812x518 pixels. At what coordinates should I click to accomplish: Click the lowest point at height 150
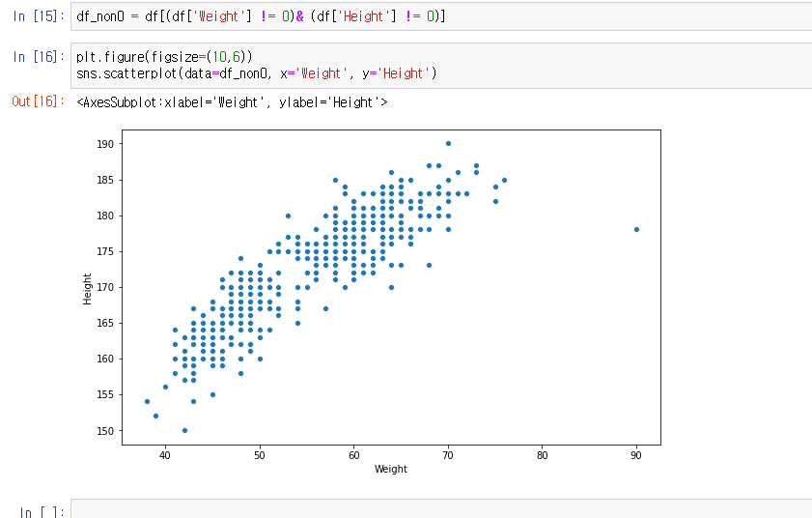tap(184, 430)
